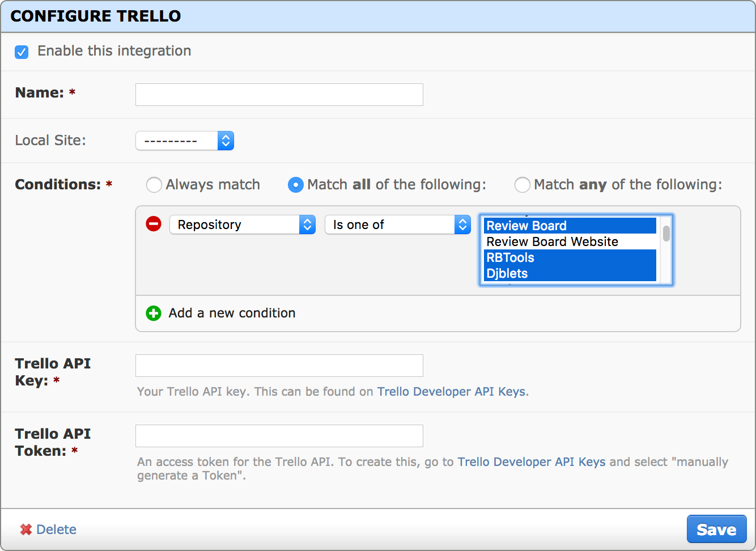This screenshot has height=551, width=756.
Task: Remove the Repository condition with red minus icon
Action: 154,224
